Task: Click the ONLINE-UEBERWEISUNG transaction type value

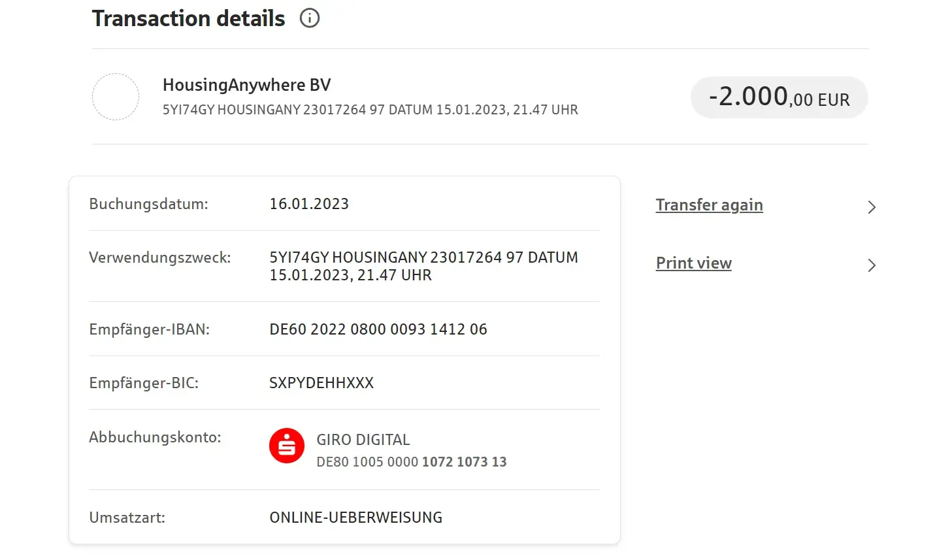Action: coord(355,518)
